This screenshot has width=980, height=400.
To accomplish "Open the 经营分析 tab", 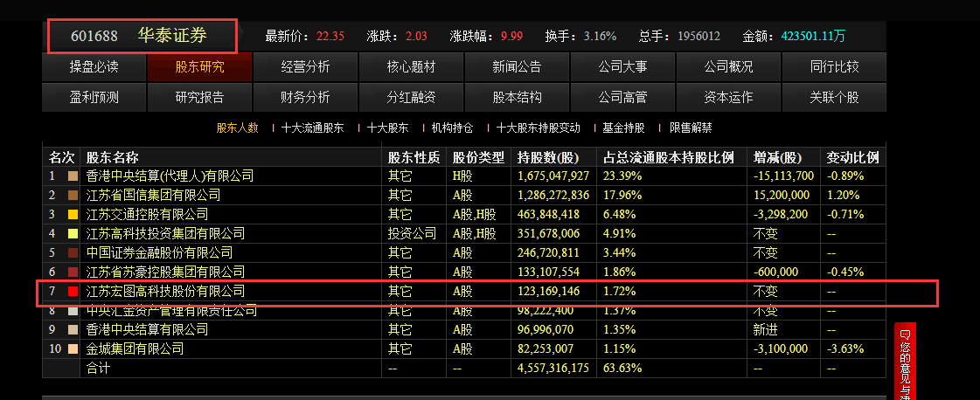I will pos(305,66).
